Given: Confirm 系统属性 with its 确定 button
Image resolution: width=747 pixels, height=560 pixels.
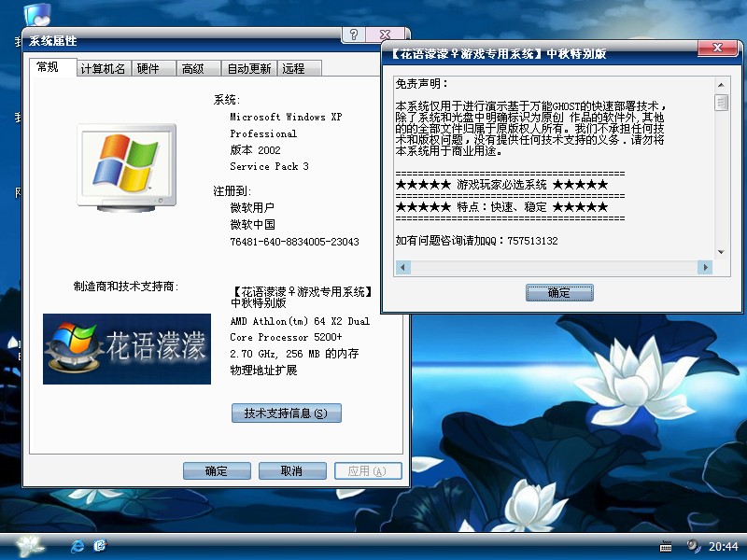Looking at the screenshot, I should [217, 471].
